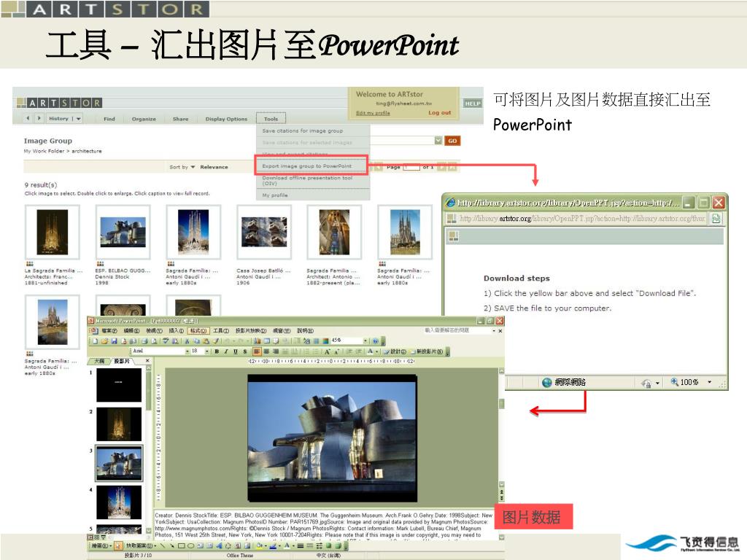
Task: Click the HELP button
Action: [473, 103]
